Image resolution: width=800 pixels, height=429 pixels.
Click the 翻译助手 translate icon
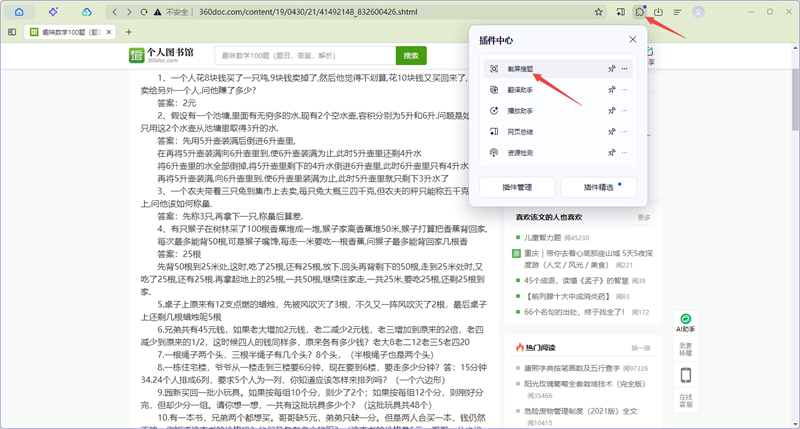[x=494, y=90]
